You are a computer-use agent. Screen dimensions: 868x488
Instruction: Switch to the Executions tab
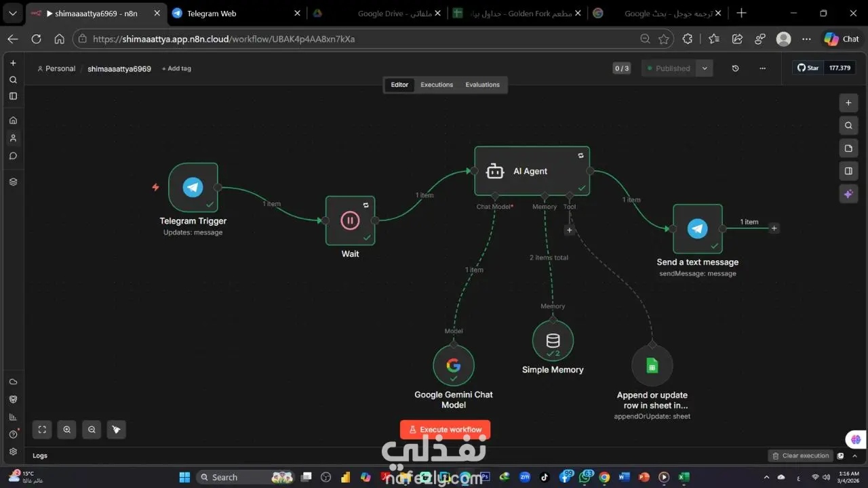tap(437, 85)
